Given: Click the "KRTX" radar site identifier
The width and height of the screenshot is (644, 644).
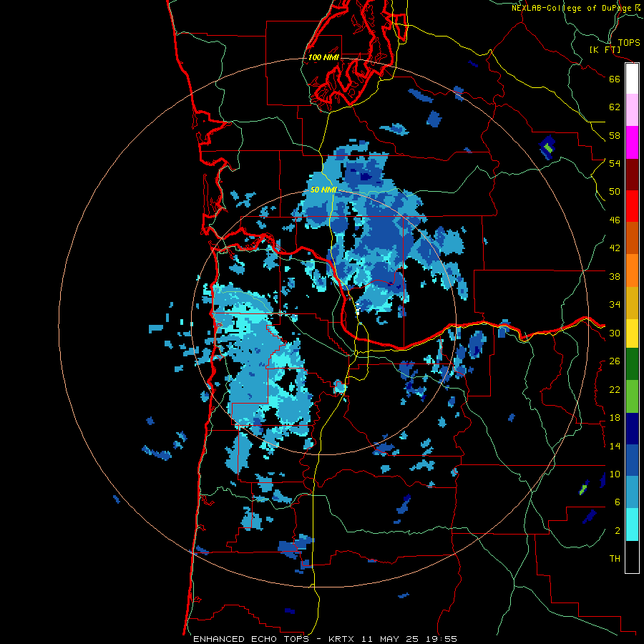Looking at the screenshot, I should pyautogui.click(x=343, y=639).
